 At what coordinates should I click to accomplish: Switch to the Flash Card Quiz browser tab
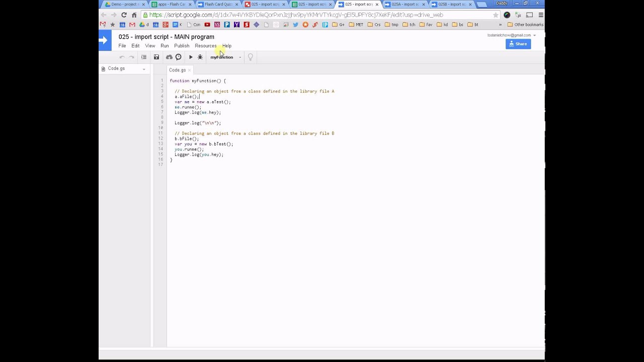(217, 5)
